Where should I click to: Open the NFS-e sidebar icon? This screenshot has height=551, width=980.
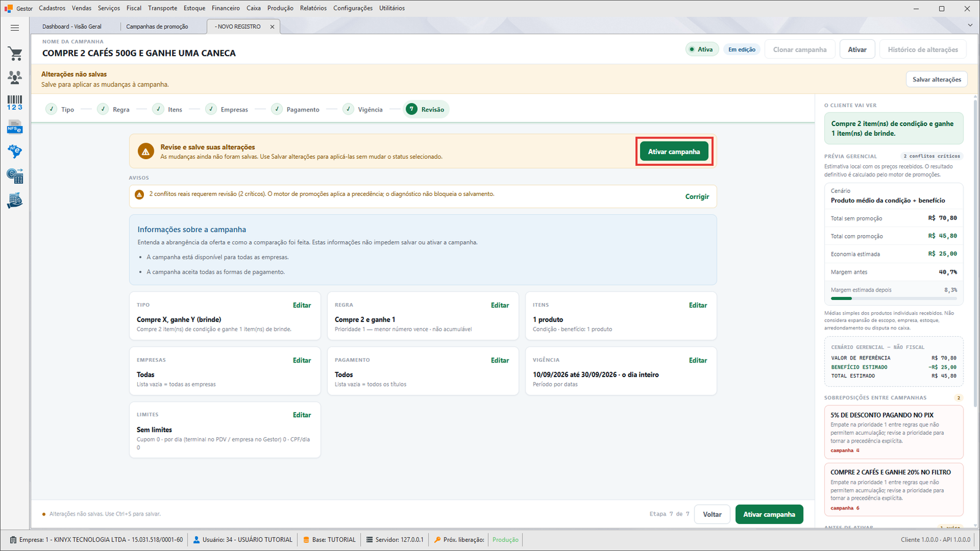pos(15,127)
